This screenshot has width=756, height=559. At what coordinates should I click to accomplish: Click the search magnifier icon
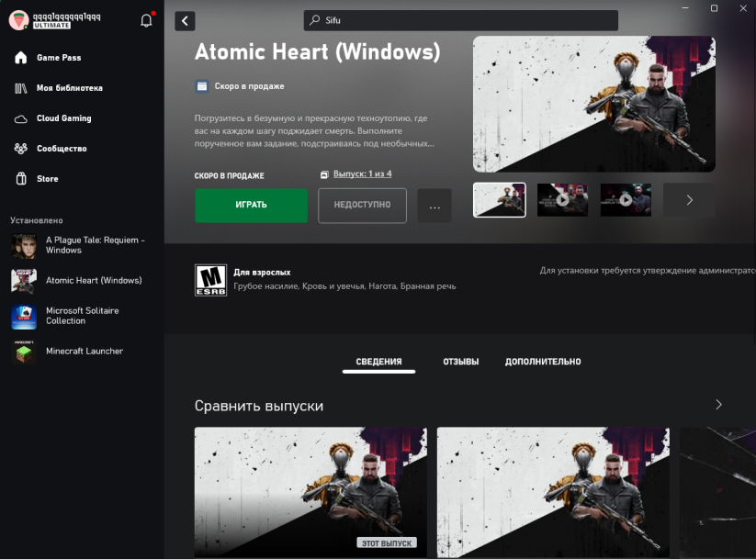coord(314,20)
